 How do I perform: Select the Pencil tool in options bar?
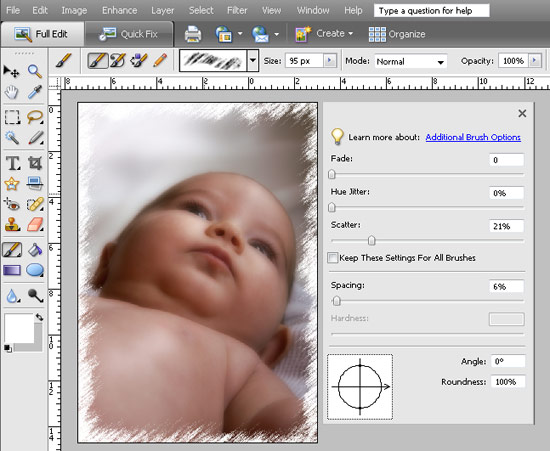(x=160, y=60)
